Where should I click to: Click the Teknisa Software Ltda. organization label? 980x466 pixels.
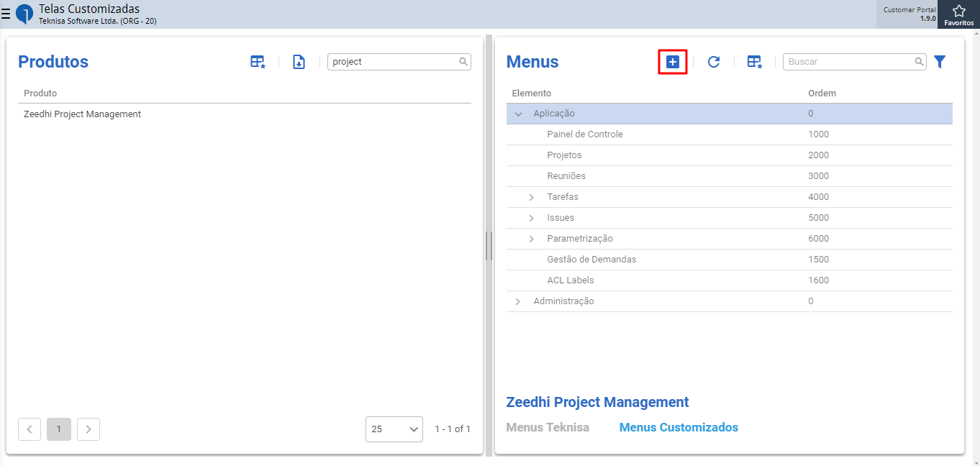click(98, 22)
